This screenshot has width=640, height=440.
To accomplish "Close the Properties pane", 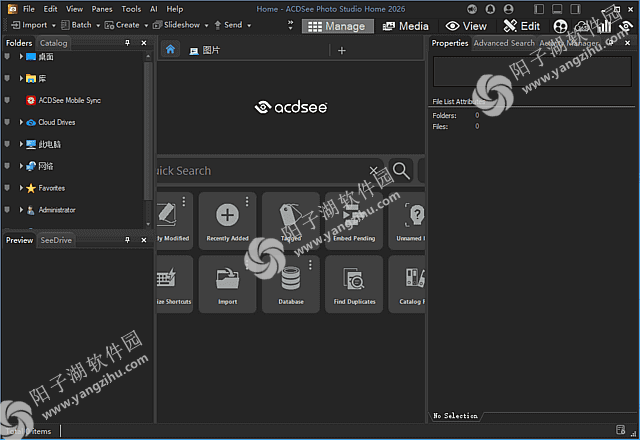I will coord(627,43).
